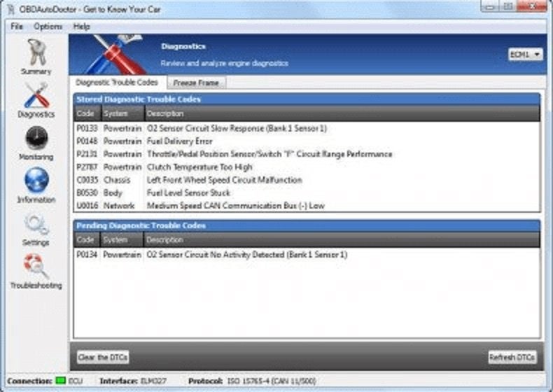Click the ELM327 interface status text

[x=153, y=381]
